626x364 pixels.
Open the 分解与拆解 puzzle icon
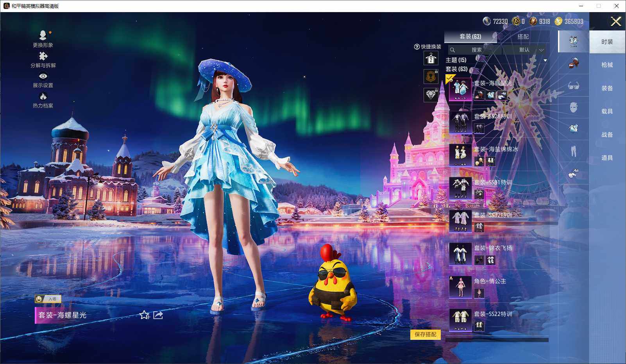[43, 56]
